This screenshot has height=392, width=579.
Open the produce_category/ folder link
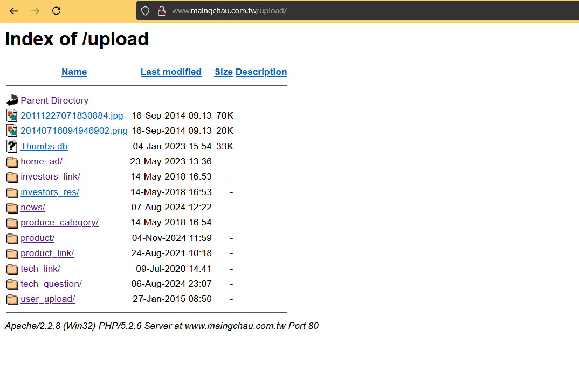pos(59,222)
